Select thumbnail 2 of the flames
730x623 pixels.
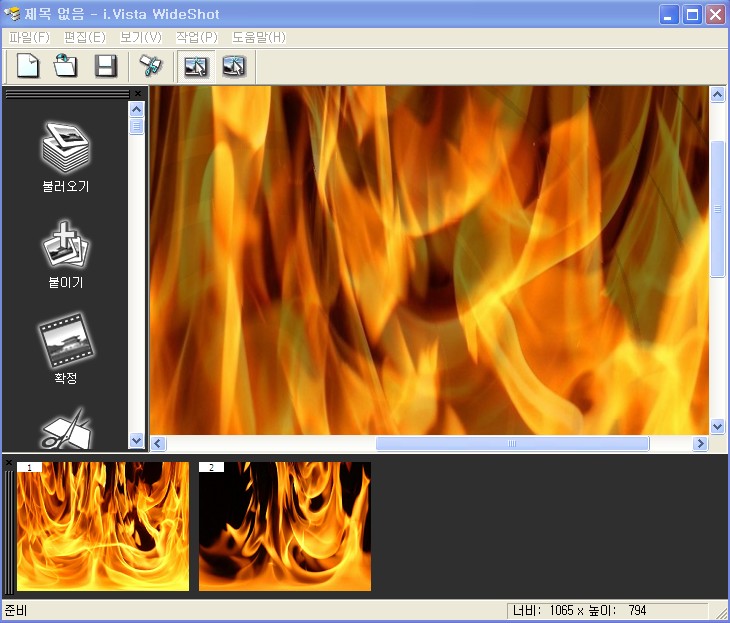click(285, 527)
